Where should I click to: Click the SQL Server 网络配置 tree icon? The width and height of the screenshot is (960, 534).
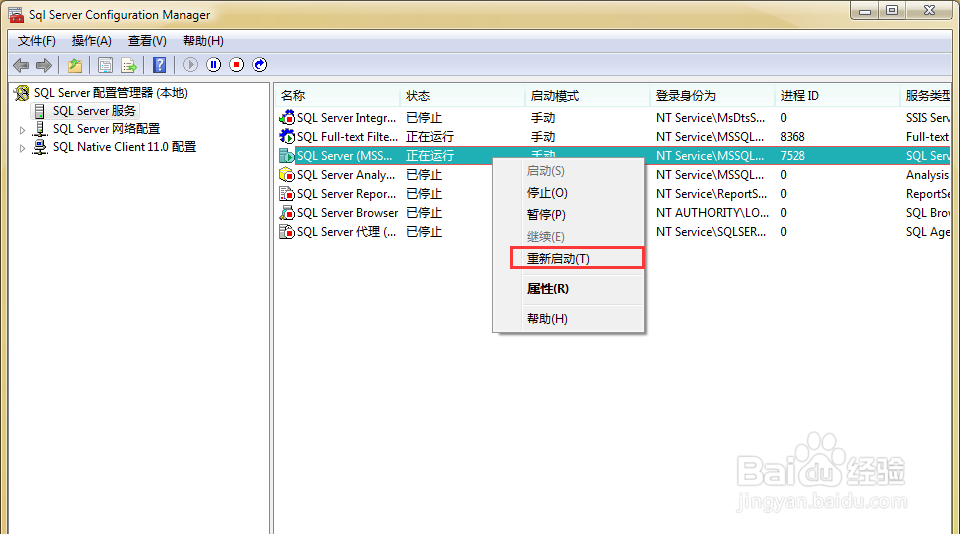click(40, 129)
